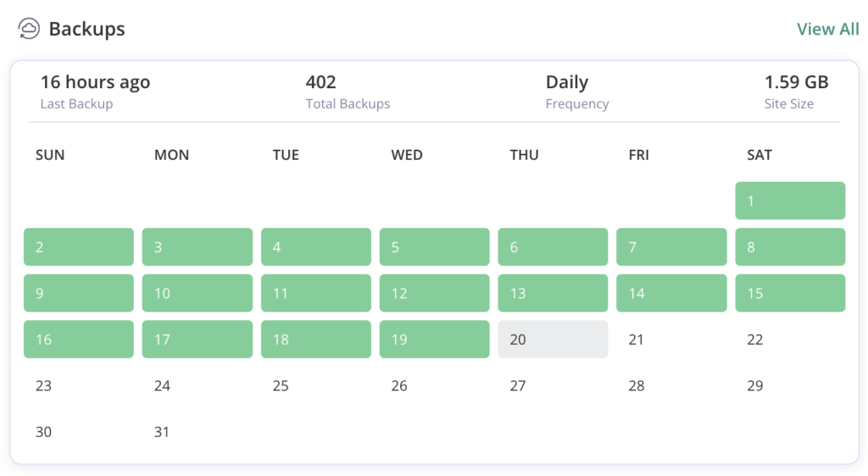Click the day 13 backup cell
The width and height of the screenshot is (868, 476).
tap(552, 293)
